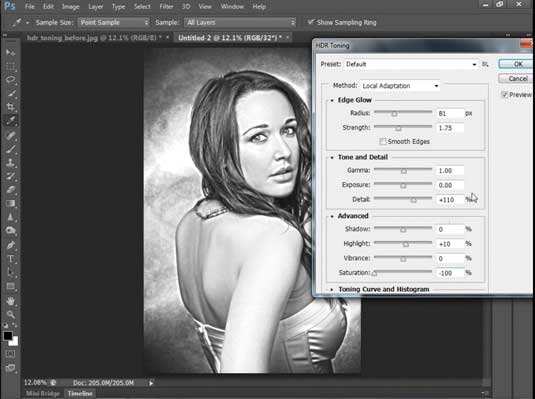Select the Rectangular Marquee tool

coord(10,66)
